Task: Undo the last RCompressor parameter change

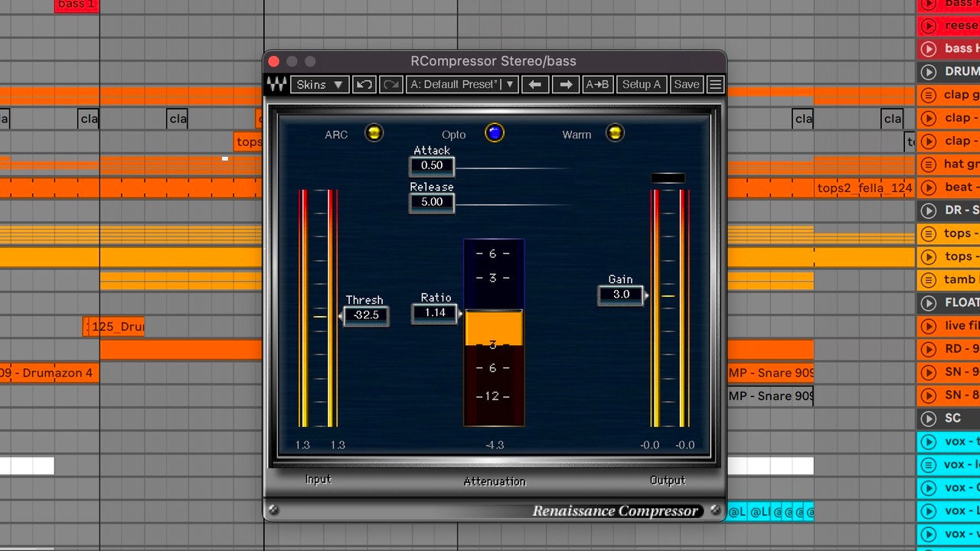Action: pyautogui.click(x=364, y=84)
